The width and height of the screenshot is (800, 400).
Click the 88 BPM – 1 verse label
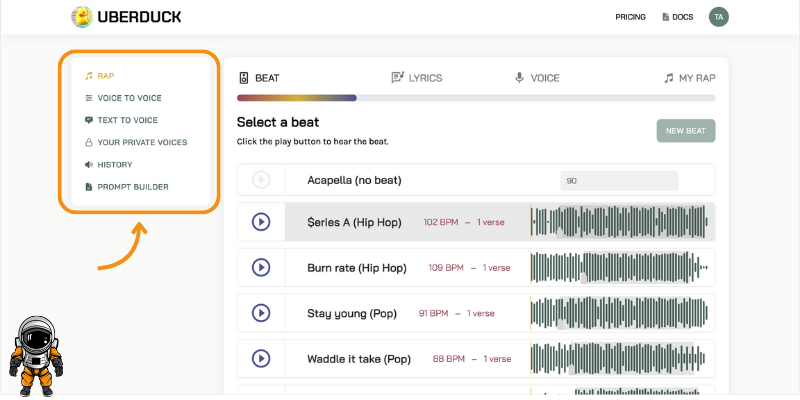(x=472, y=359)
